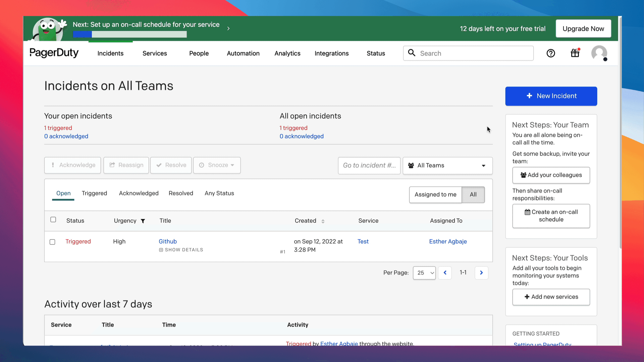Focus the Search input field
644x362 pixels.
click(468, 53)
